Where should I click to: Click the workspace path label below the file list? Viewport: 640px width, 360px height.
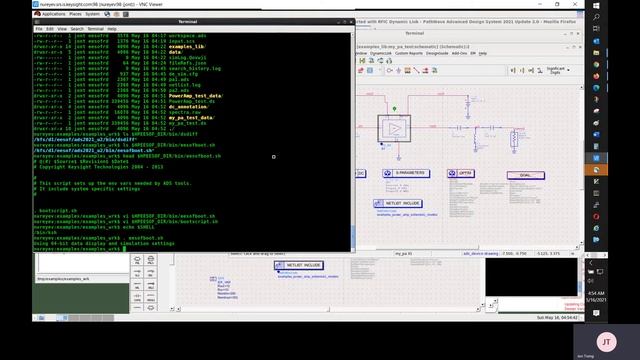click(x=63, y=279)
